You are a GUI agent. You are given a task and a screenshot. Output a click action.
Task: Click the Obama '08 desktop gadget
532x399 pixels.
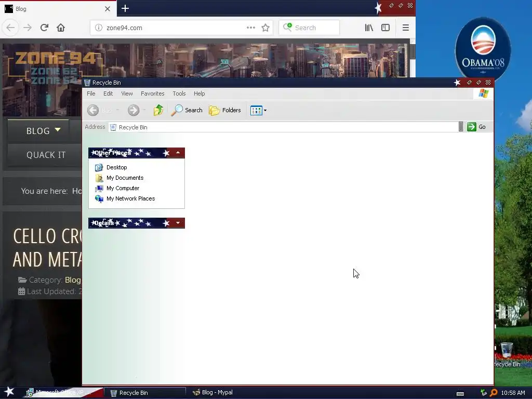pyautogui.click(x=483, y=49)
